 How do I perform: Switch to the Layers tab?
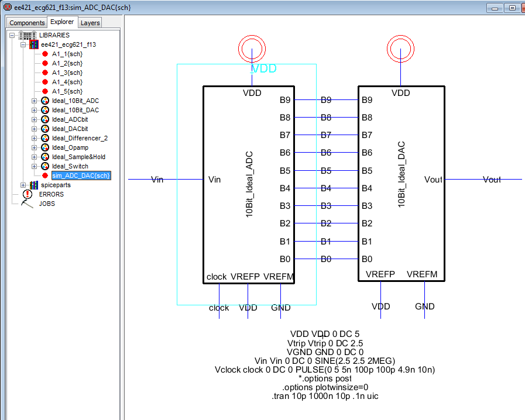(x=90, y=22)
